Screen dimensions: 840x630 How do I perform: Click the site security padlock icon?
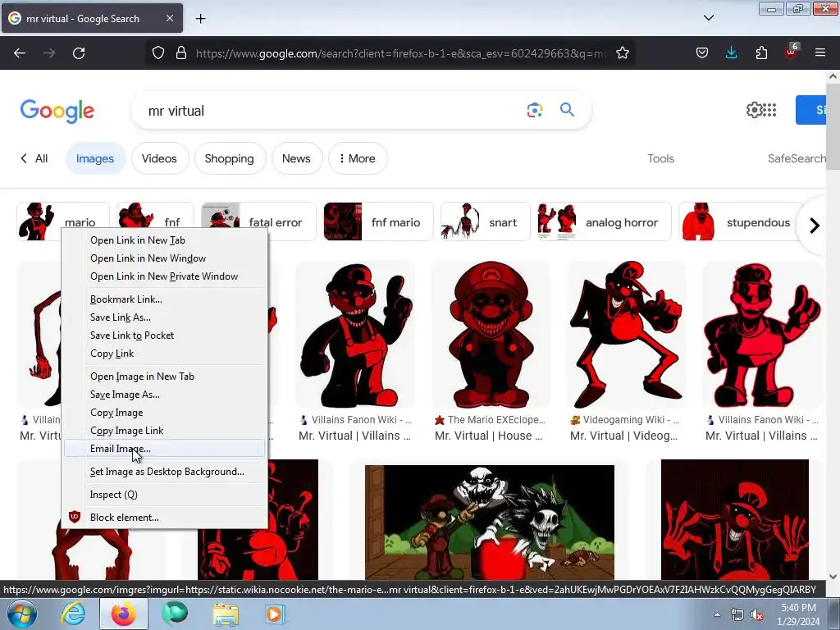click(x=181, y=53)
